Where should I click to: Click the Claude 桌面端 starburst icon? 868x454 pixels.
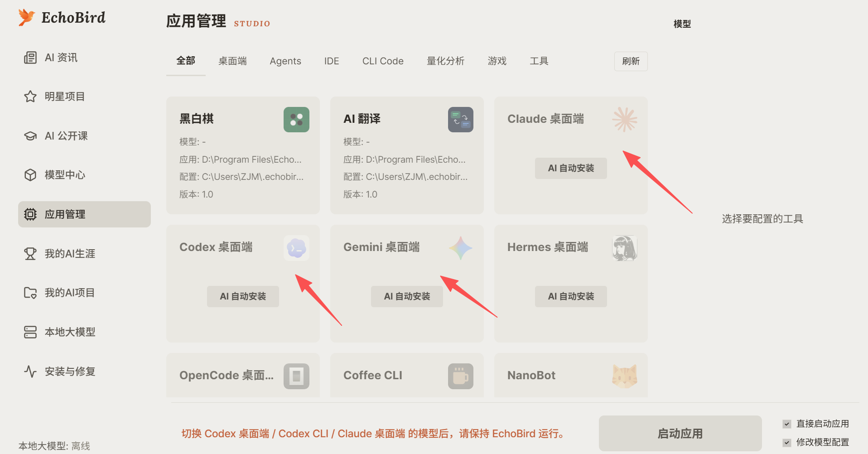625,120
